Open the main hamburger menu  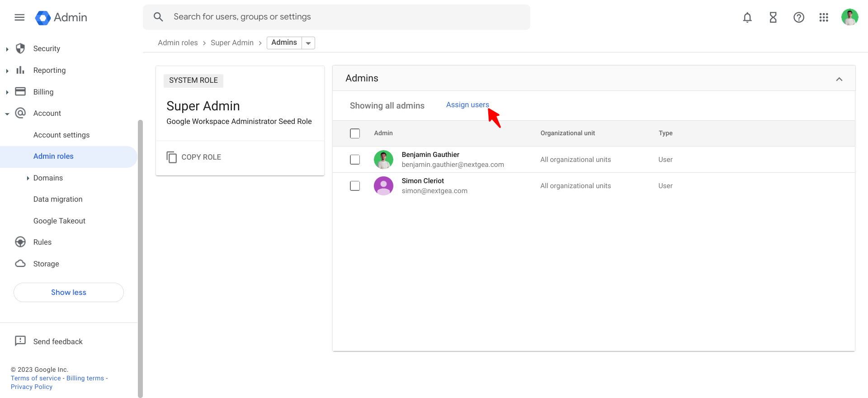pyautogui.click(x=19, y=17)
